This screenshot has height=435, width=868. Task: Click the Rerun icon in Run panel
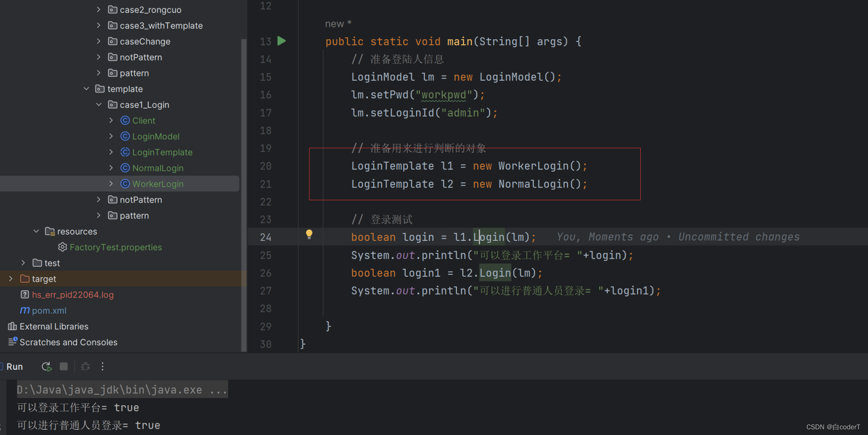[x=46, y=367]
